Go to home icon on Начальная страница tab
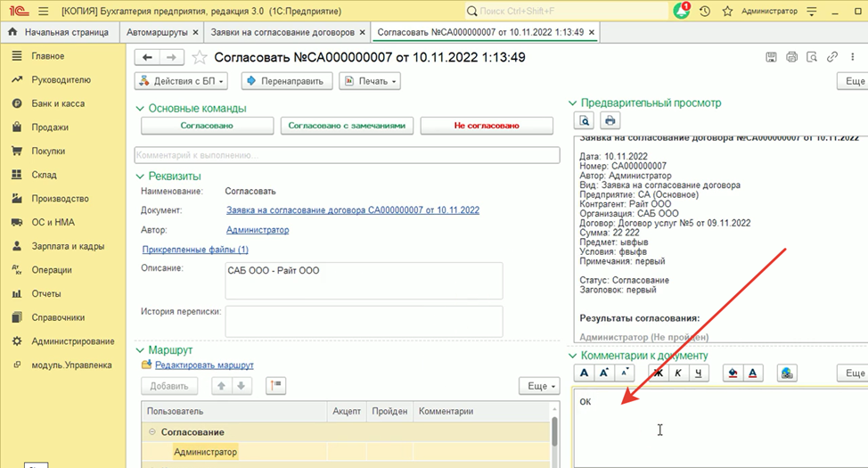This screenshot has height=468, width=868. [x=12, y=32]
